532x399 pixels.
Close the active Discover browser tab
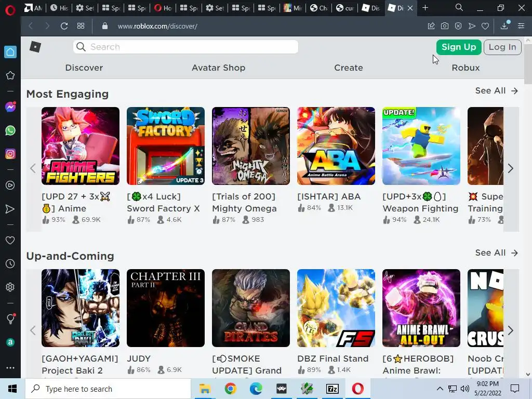click(x=410, y=8)
